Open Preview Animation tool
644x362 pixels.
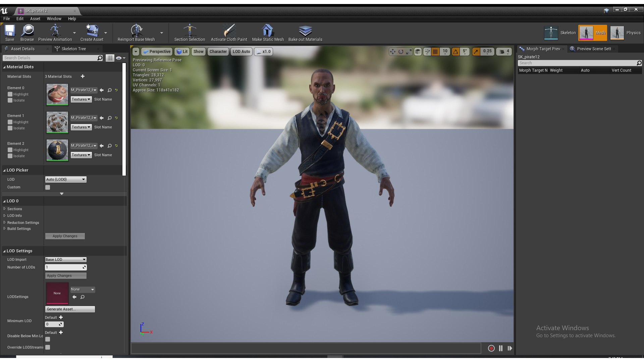pyautogui.click(x=55, y=33)
